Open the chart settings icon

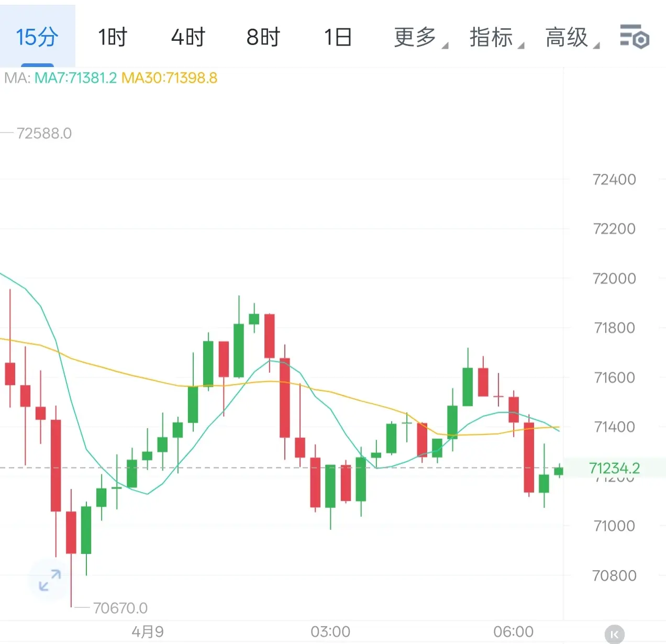click(x=634, y=37)
